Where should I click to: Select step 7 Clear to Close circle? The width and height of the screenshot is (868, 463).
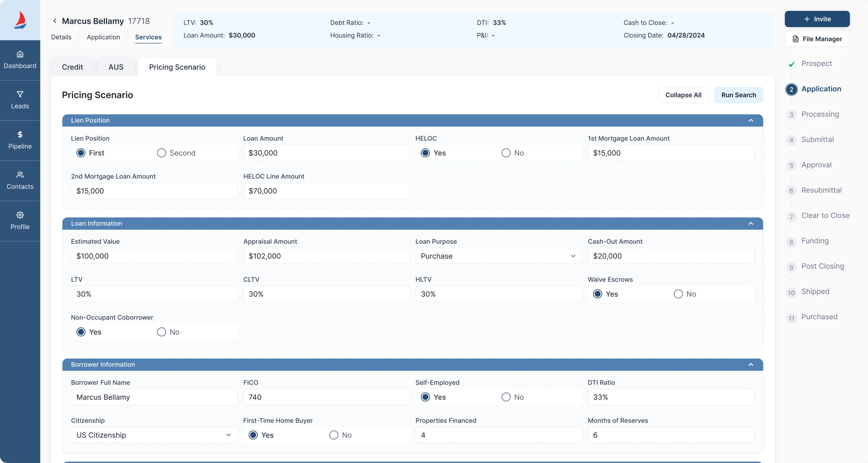(791, 217)
